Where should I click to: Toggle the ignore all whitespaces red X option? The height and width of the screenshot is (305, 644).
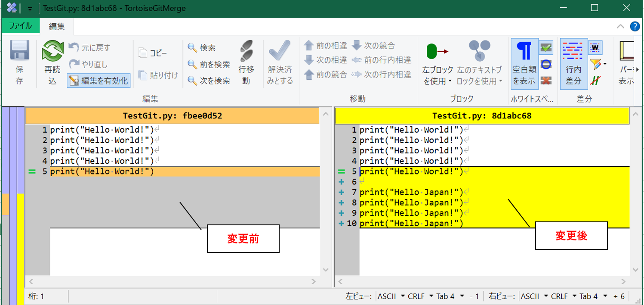(x=546, y=81)
